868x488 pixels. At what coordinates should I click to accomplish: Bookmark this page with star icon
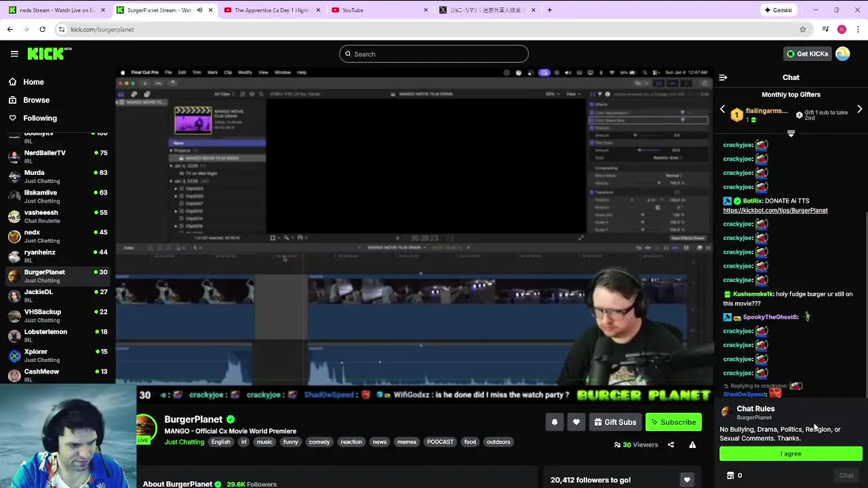(803, 29)
